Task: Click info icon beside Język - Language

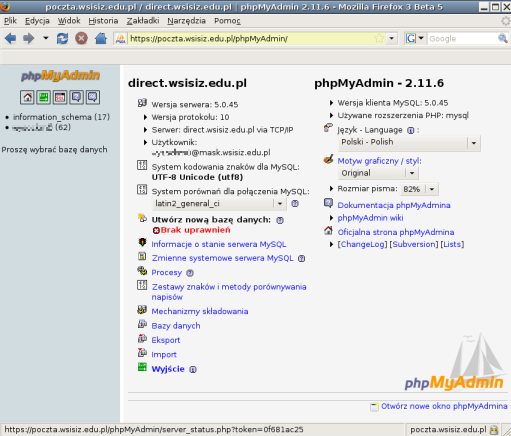Action: [411, 130]
